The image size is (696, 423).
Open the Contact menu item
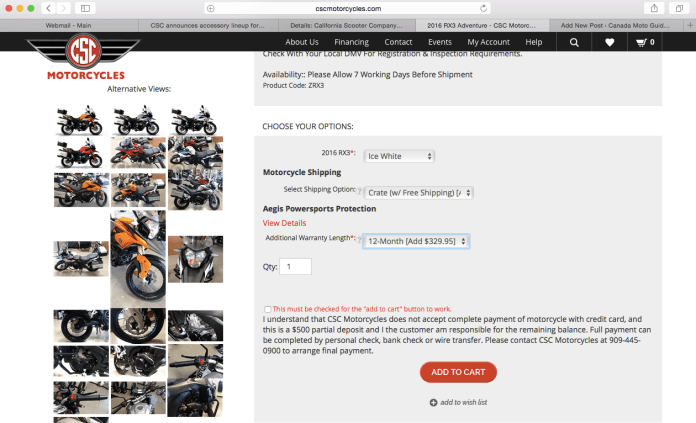(x=398, y=42)
